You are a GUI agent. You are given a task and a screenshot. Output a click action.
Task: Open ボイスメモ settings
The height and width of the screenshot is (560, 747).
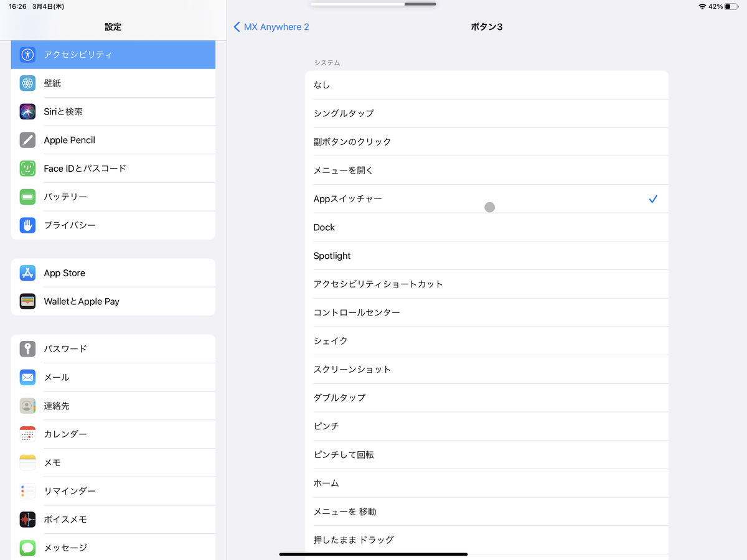[x=113, y=520]
